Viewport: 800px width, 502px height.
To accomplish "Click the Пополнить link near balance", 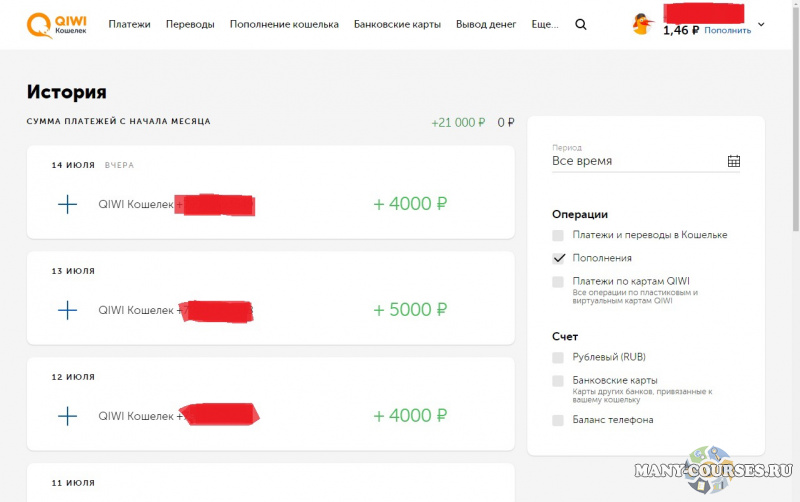I will pos(727,31).
